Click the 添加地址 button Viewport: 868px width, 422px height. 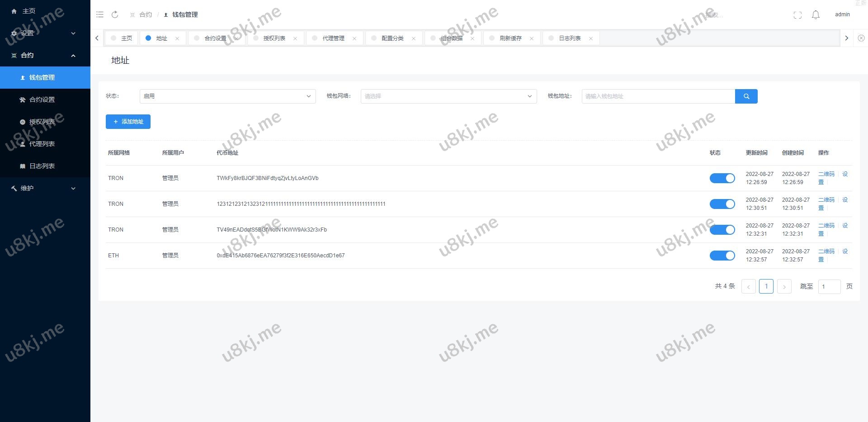[128, 122]
